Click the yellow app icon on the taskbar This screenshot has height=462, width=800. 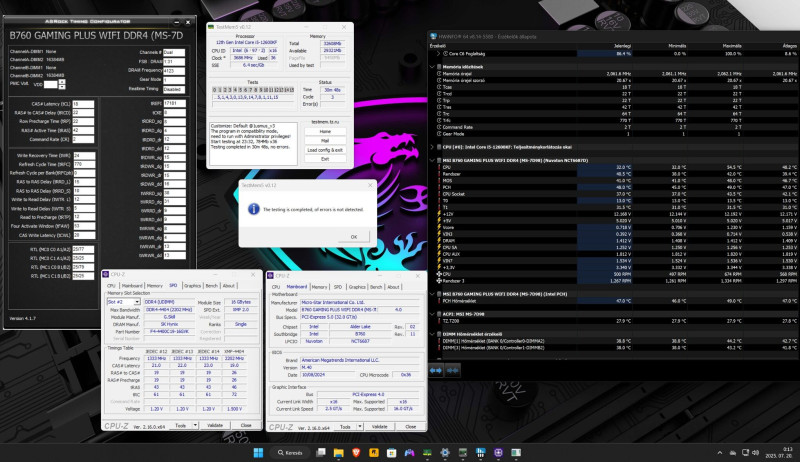pyautogui.click(x=374, y=452)
